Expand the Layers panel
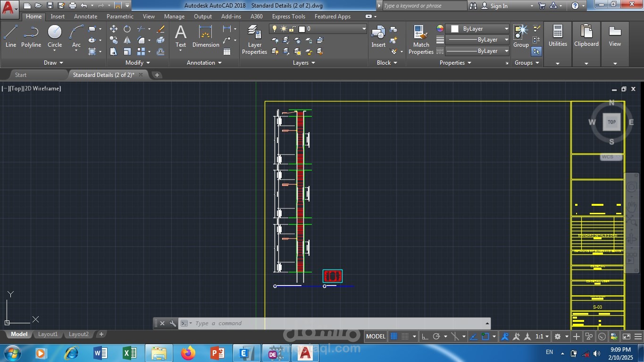The height and width of the screenshot is (362, 644). click(304, 63)
